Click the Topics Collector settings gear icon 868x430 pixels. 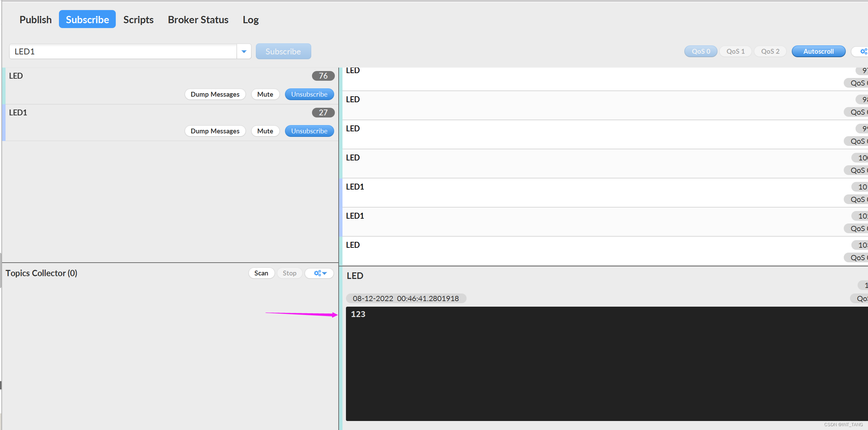(x=319, y=273)
